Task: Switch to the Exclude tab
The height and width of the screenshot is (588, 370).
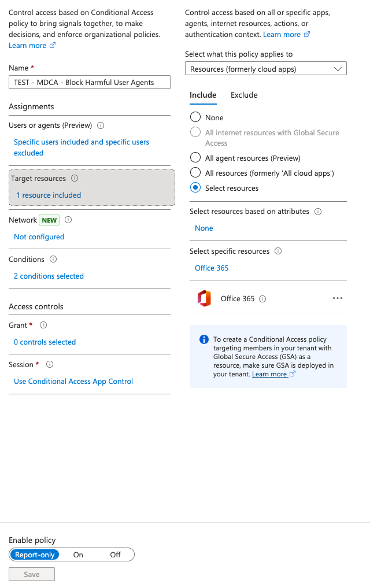Action: (244, 95)
